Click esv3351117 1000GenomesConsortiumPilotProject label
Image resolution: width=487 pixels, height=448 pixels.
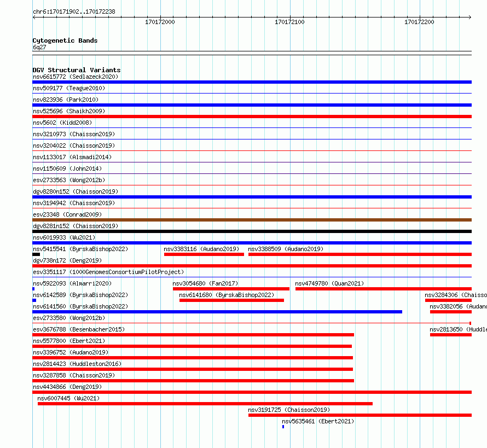[x=108, y=272]
